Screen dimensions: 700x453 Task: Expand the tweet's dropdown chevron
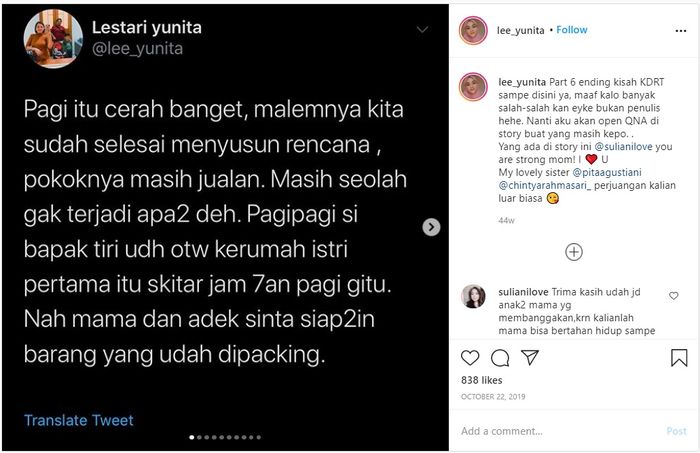tap(422, 30)
